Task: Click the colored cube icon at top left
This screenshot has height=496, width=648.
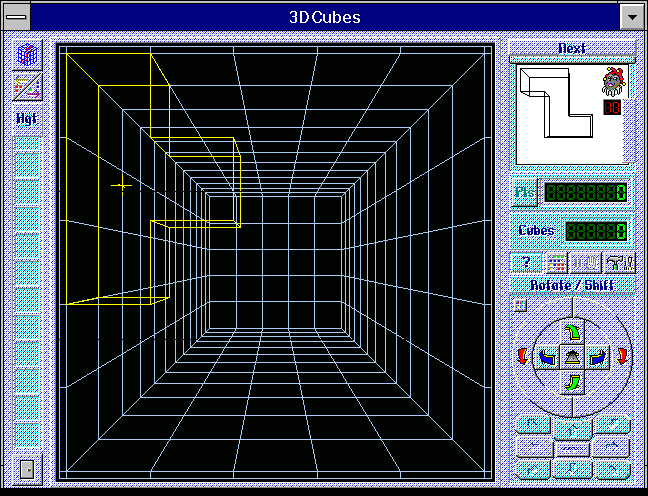Action: click(27, 56)
